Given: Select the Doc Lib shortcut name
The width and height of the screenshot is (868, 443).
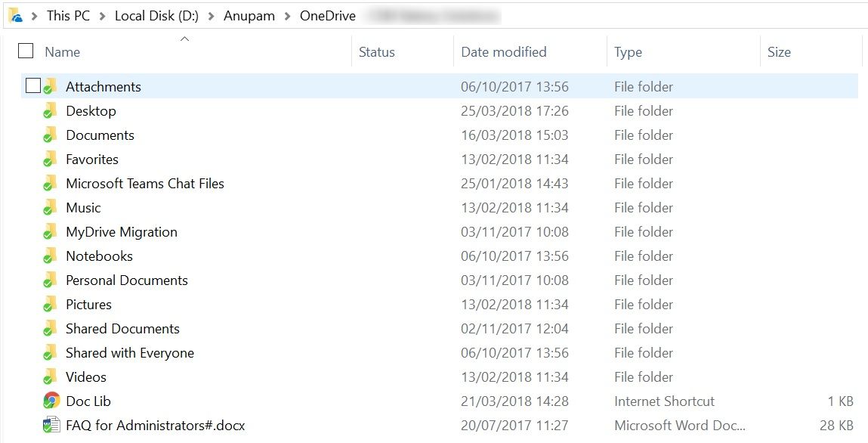Looking at the screenshot, I should click(x=88, y=401).
